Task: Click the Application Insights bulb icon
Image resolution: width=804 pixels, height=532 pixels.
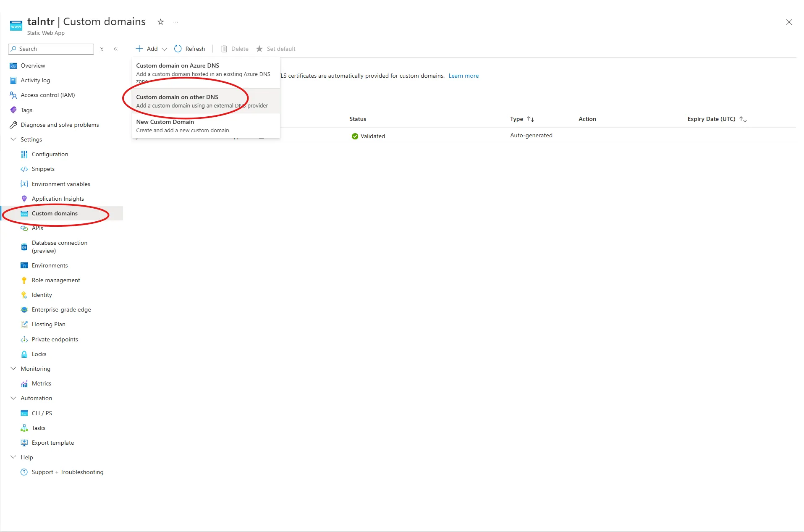Action: (24, 199)
